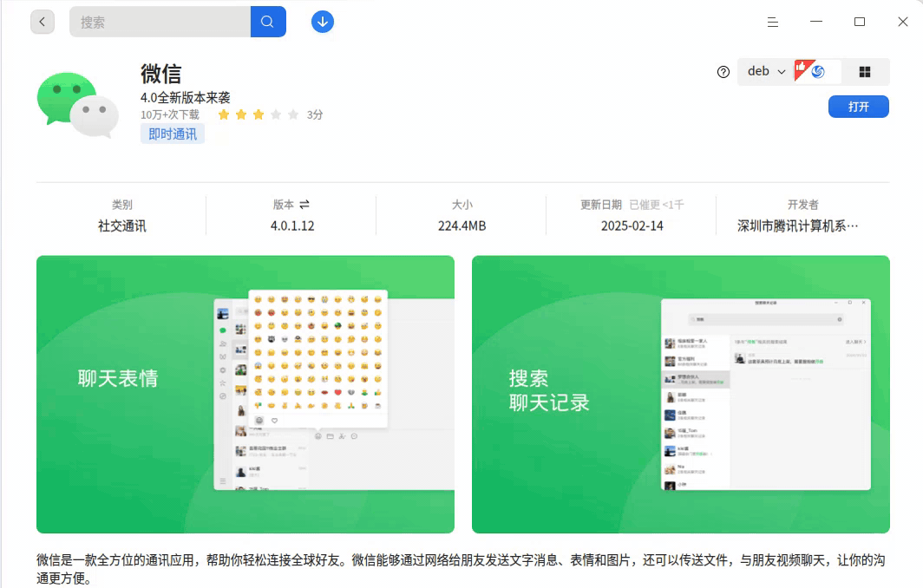Click the first rating star

pyautogui.click(x=224, y=114)
